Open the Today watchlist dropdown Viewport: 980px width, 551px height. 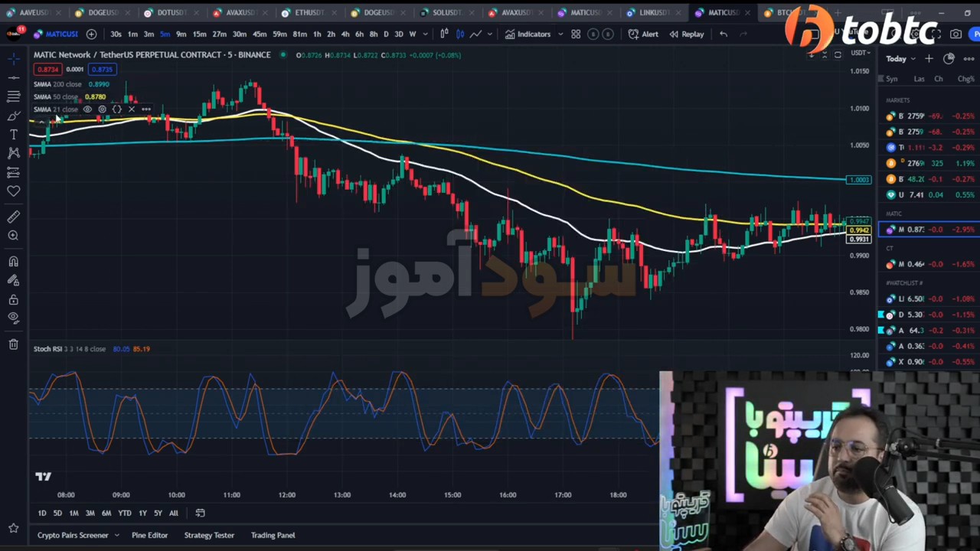[900, 59]
